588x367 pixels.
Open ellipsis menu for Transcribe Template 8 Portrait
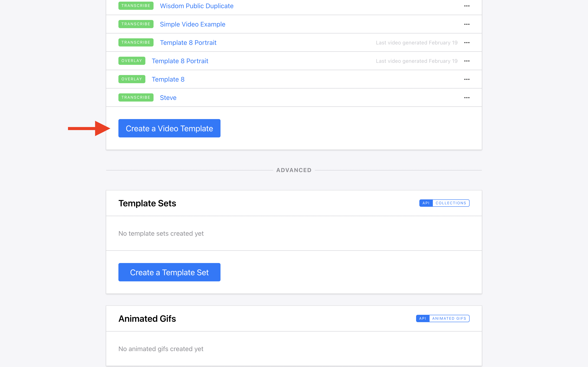coord(467,43)
